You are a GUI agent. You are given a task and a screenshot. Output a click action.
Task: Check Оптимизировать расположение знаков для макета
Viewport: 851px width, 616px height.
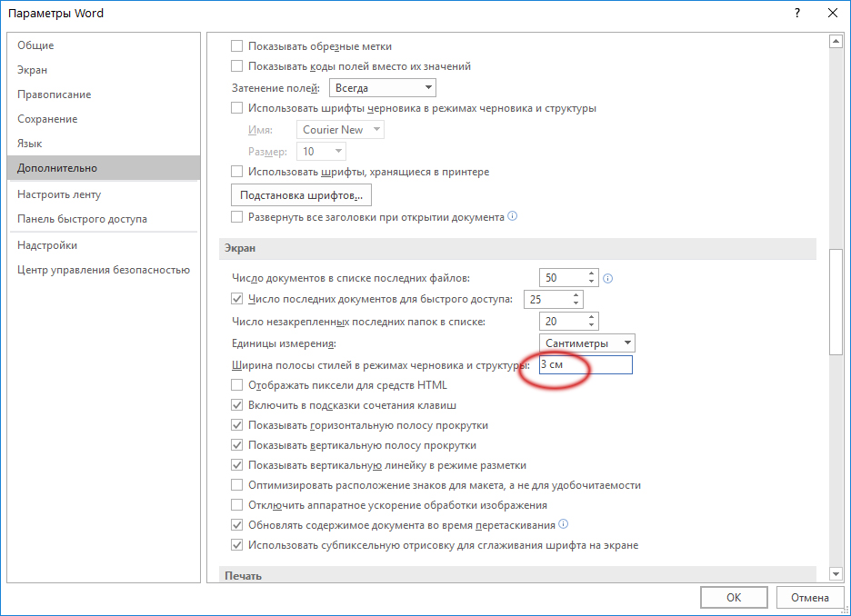[236, 485]
